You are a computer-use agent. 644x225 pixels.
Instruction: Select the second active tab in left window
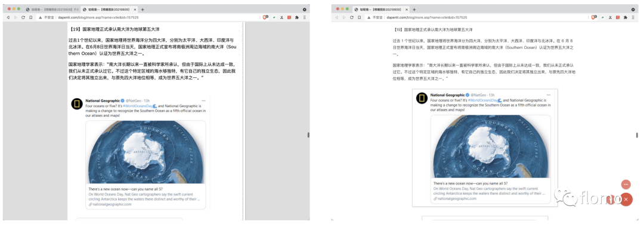pyautogui.click(x=109, y=10)
